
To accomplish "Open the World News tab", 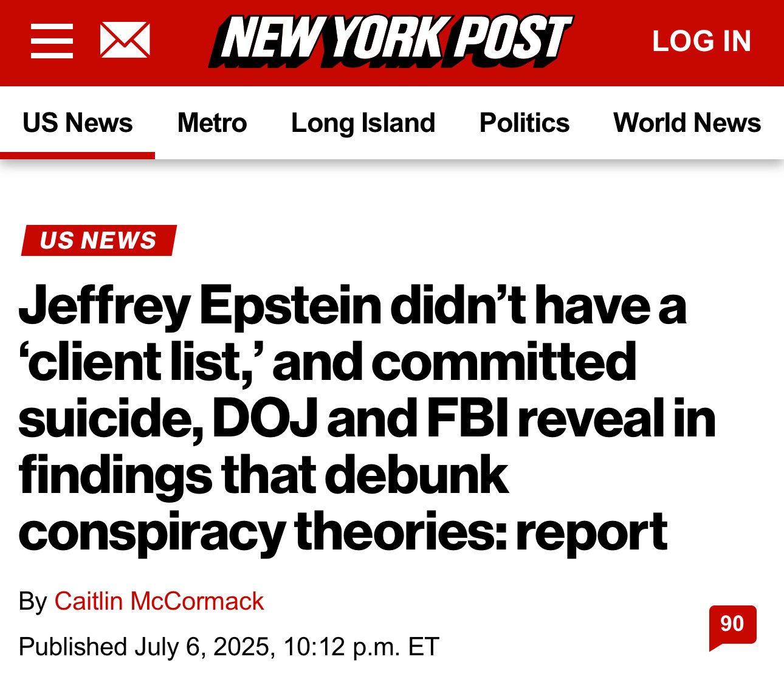I will pos(687,123).
